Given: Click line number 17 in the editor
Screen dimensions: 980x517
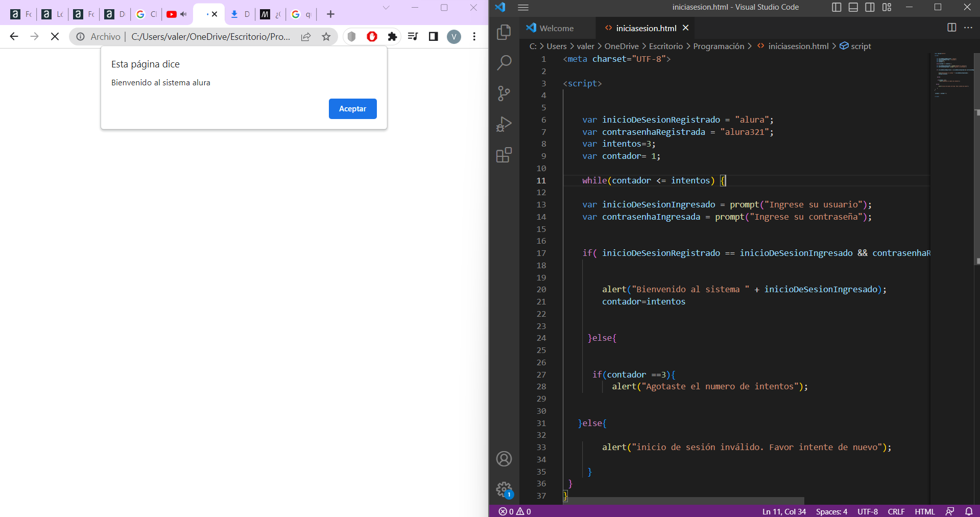Looking at the screenshot, I should click(x=541, y=253).
